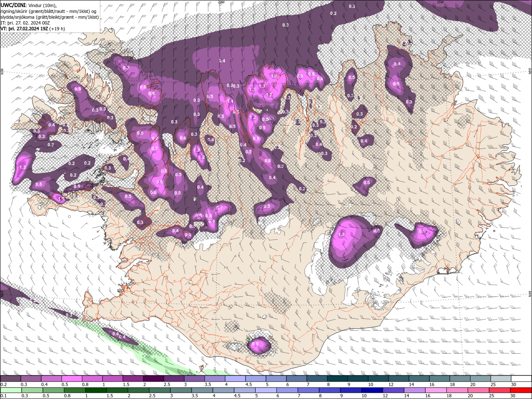Screen dimensions: 532x399
Task: Click the slydda/snjókoma legend description line
Action: coord(49,17)
